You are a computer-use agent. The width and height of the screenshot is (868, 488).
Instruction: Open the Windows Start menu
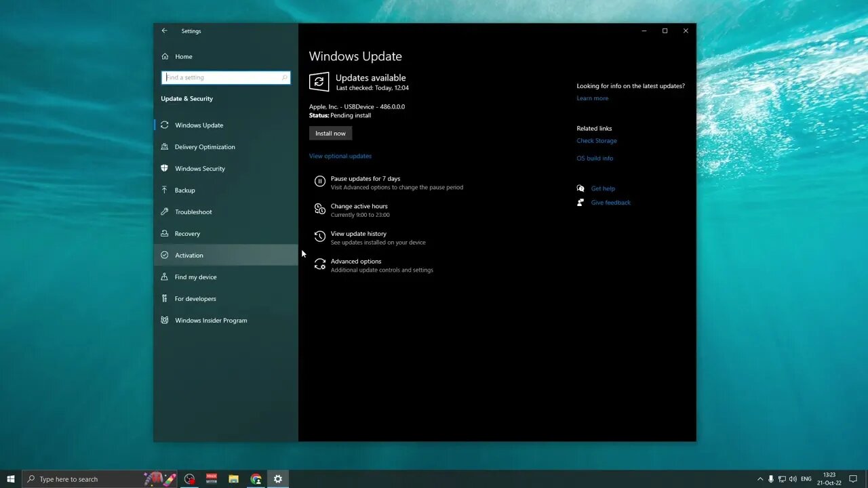click(11, 479)
